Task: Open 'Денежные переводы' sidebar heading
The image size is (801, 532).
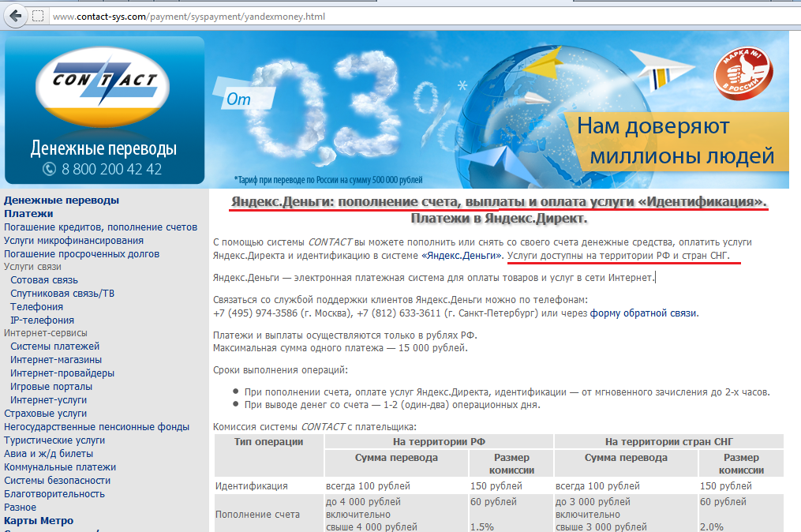Action: point(62,200)
